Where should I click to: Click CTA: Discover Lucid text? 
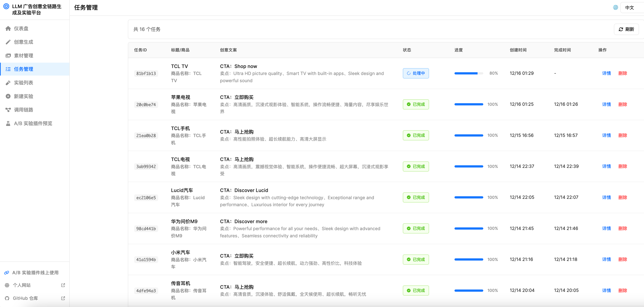click(244, 190)
